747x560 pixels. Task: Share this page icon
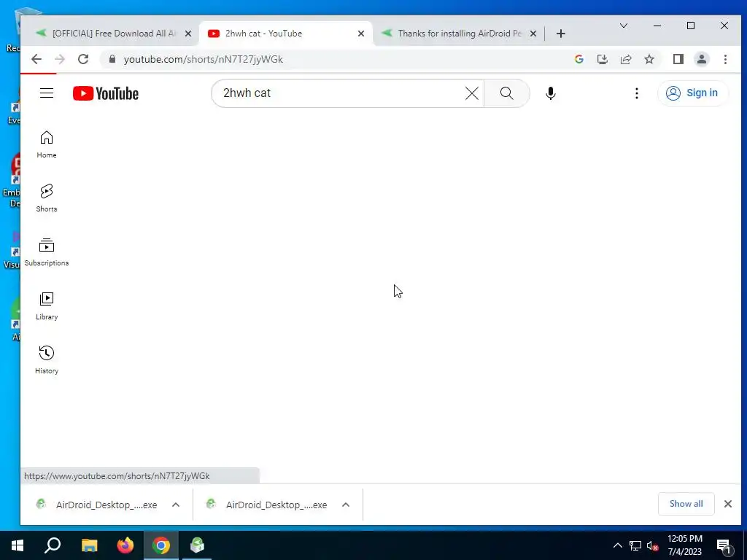(626, 59)
